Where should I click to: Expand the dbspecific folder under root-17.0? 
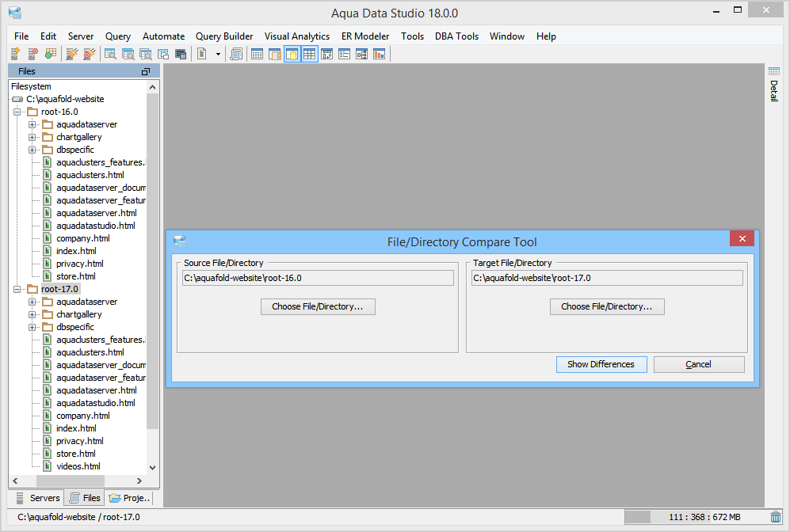(32, 327)
